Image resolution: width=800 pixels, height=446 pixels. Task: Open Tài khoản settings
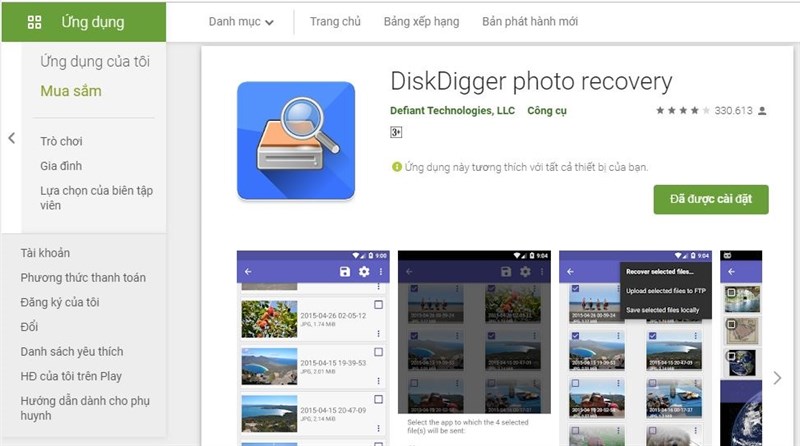coord(45,253)
